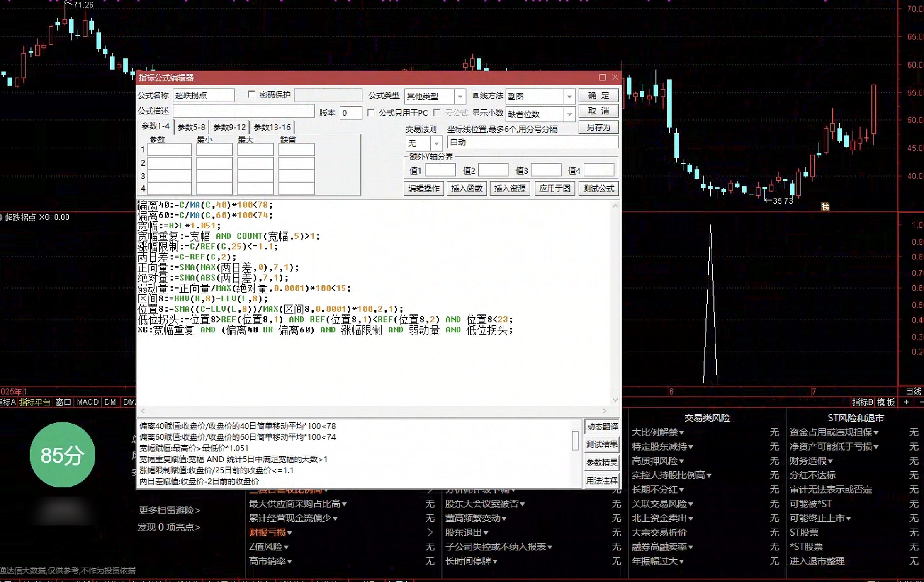Switch to the 参数1-4 tab
This screenshot has width=924, height=582.
click(x=156, y=126)
